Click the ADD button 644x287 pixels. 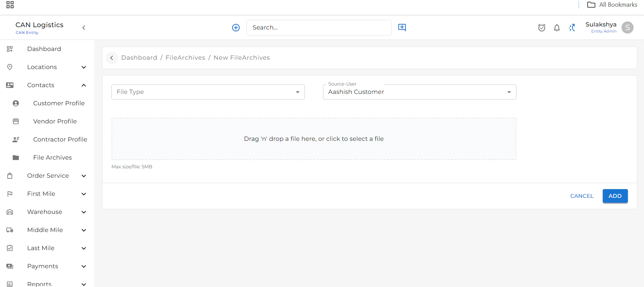pos(615,196)
